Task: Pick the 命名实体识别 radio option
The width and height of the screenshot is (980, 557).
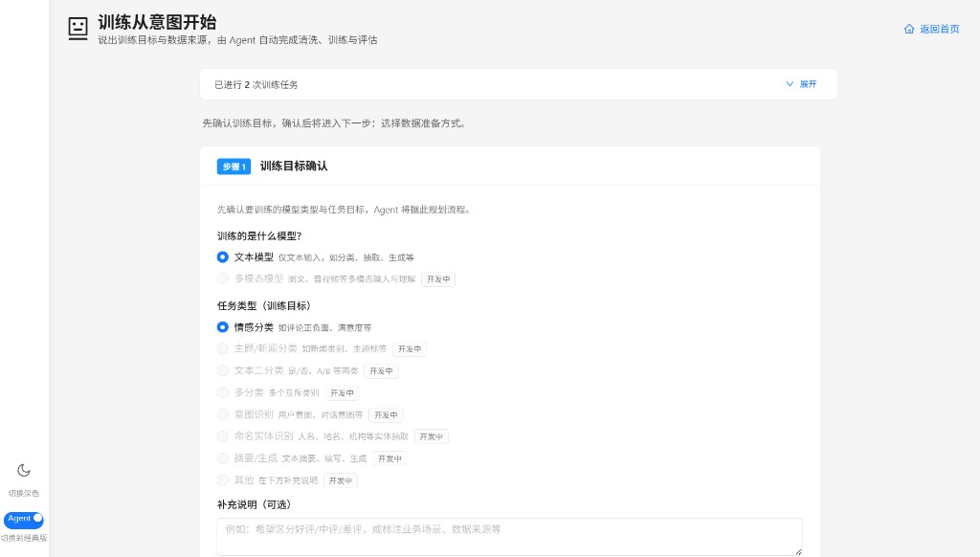Action: [222, 436]
